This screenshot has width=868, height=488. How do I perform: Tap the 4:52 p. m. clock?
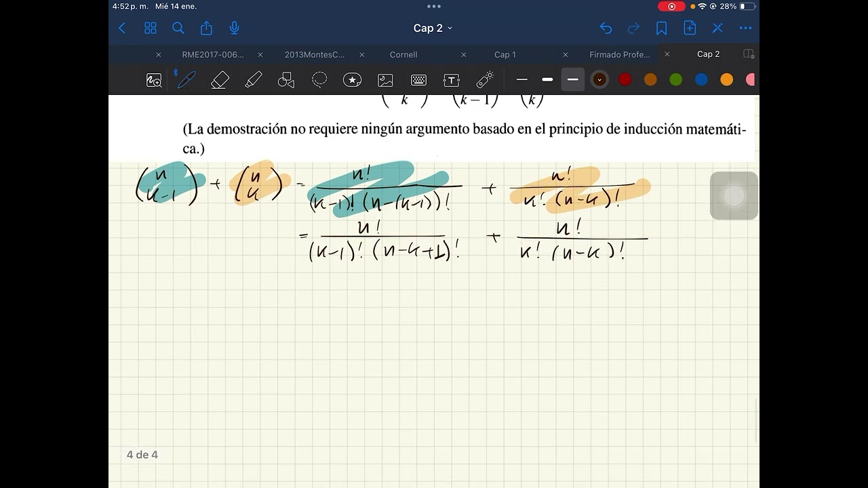(x=131, y=6)
